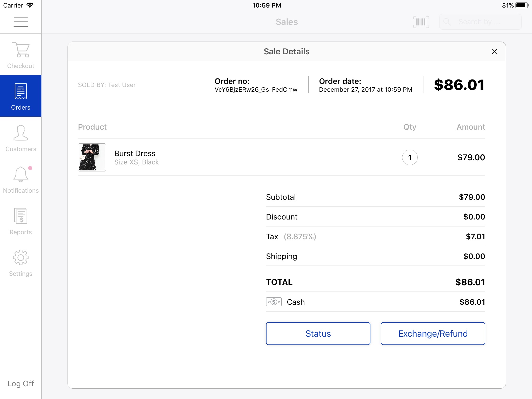Open the hamburger menu
This screenshot has height=399, width=532.
coord(21,22)
